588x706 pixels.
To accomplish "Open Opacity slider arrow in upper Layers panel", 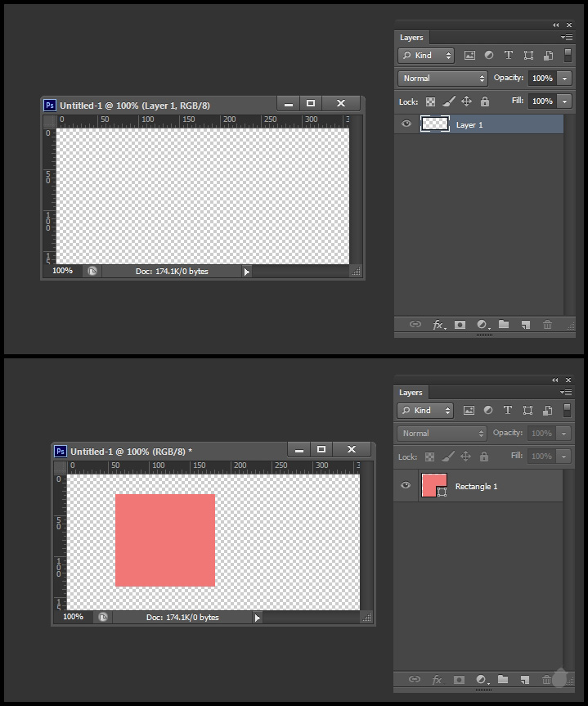I will pos(565,79).
